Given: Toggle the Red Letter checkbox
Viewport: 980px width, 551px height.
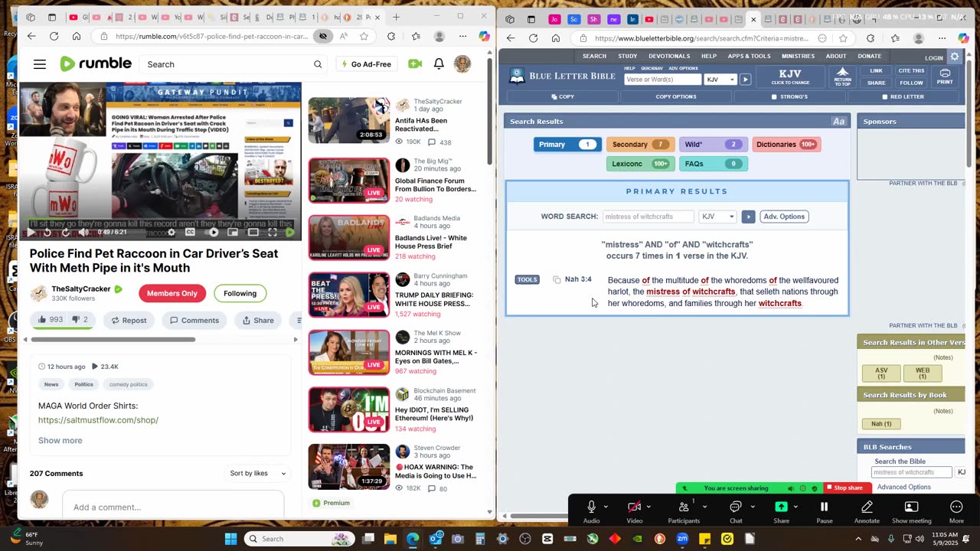Looking at the screenshot, I should pyautogui.click(x=885, y=97).
